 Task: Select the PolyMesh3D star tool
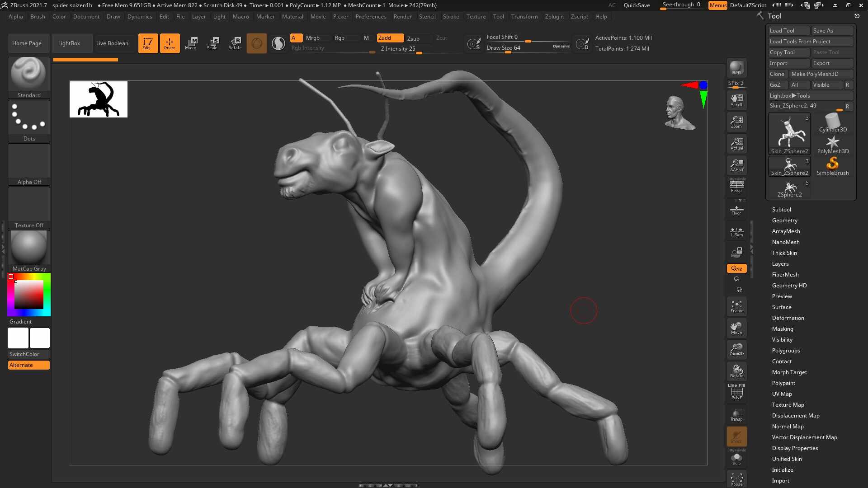click(x=833, y=145)
